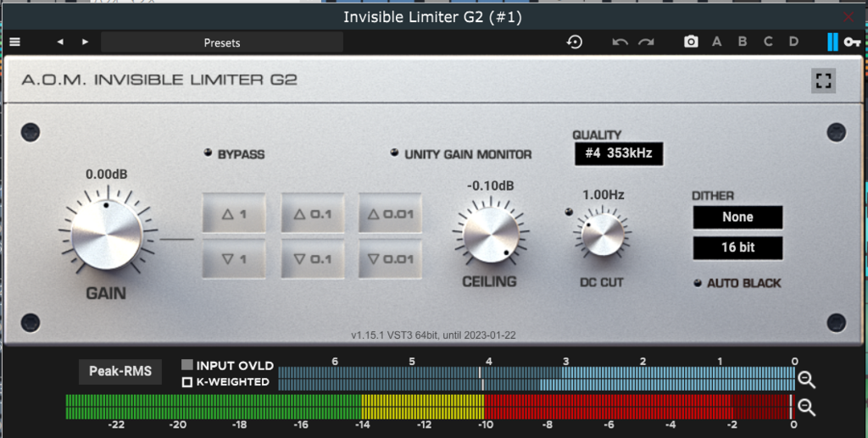
Task: Click the A.O.M. INVISIBLE LIMITER G2 title
Action: (x=159, y=80)
